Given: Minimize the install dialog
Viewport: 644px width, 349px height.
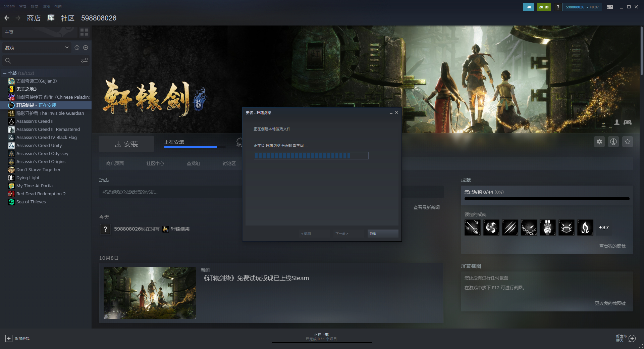Looking at the screenshot, I should [x=391, y=113].
